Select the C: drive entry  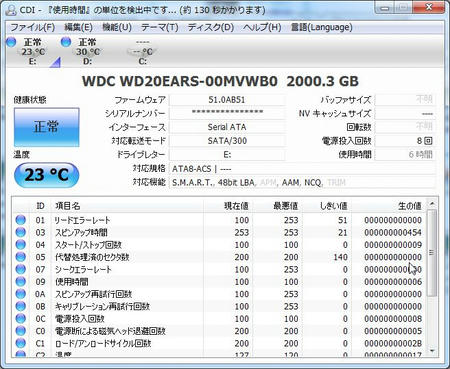click(x=143, y=52)
